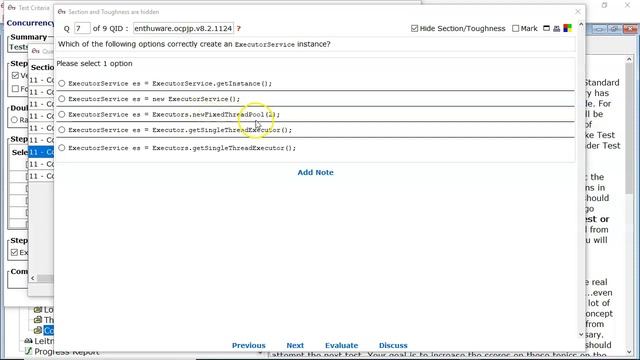Toggle Hide Section/Toughness checkbox
The width and height of the screenshot is (640, 360).
[x=415, y=28]
